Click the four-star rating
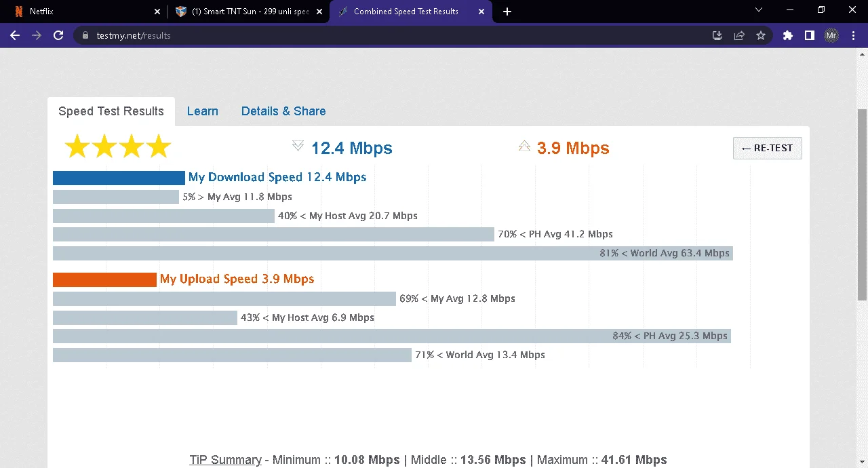This screenshot has height=468, width=868. 118,147
